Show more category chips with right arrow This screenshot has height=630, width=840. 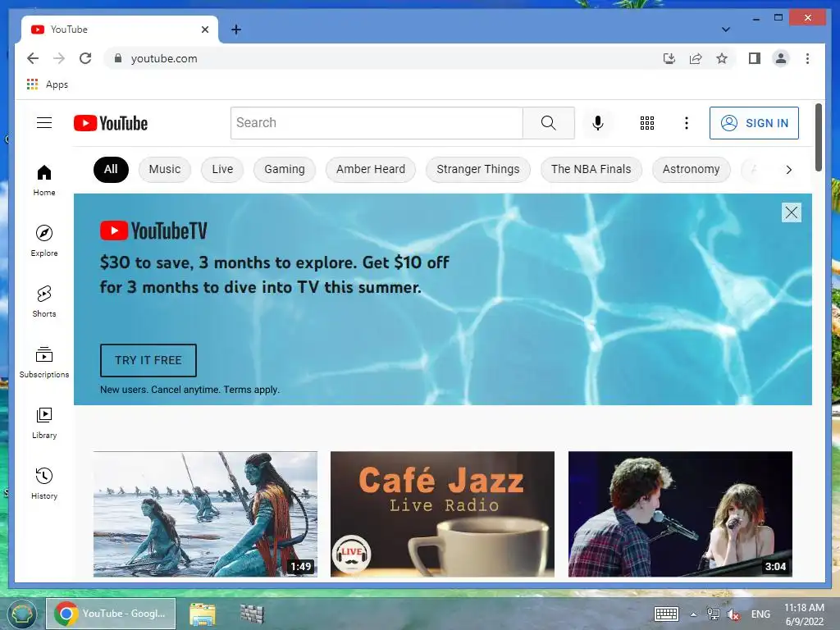[x=788, y=170]
